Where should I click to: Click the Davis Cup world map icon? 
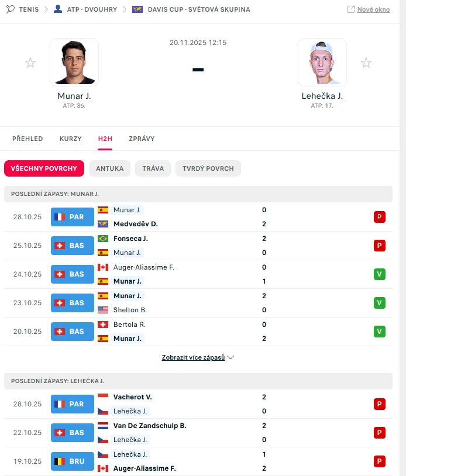[x=137, y=9]
